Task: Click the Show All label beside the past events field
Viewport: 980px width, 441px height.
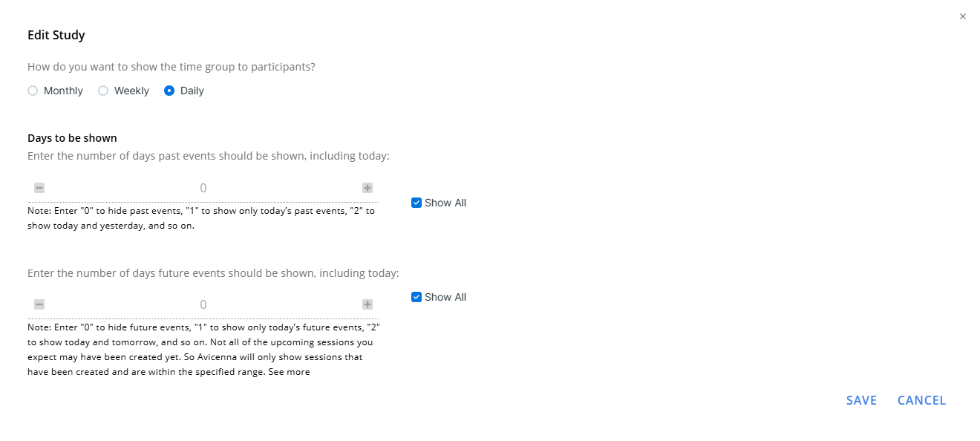Action: click(x=445, y=203)
